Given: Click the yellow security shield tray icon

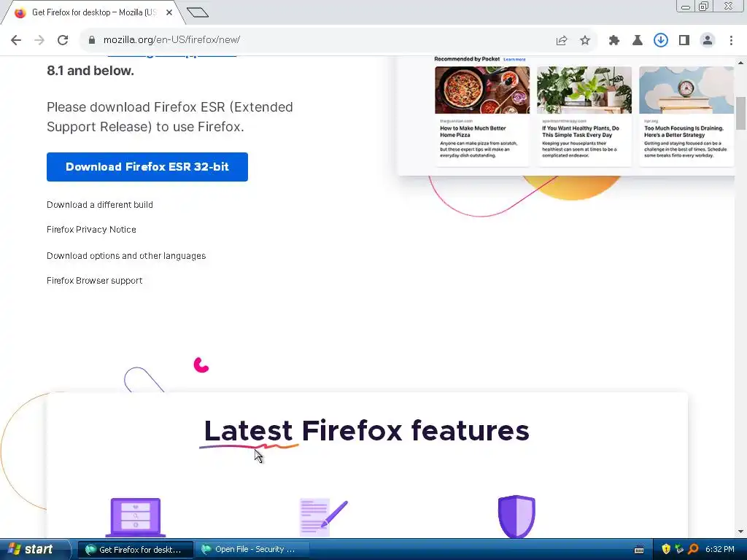Looking at the screenshot, I should tap(666, 550).
